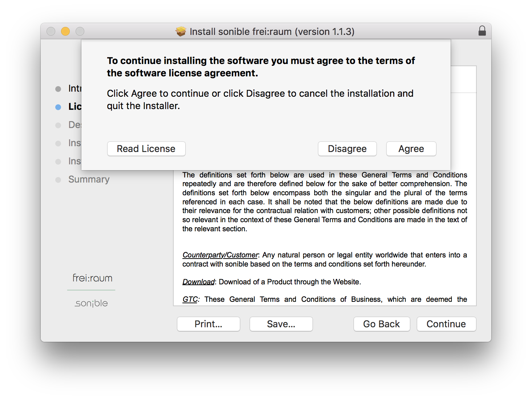
Task: Click the underlined GTC definition term
Action: pos(190,299)
